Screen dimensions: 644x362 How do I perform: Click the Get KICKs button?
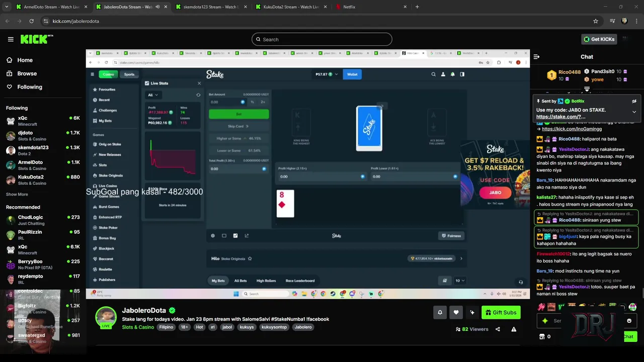coord(599,39)
